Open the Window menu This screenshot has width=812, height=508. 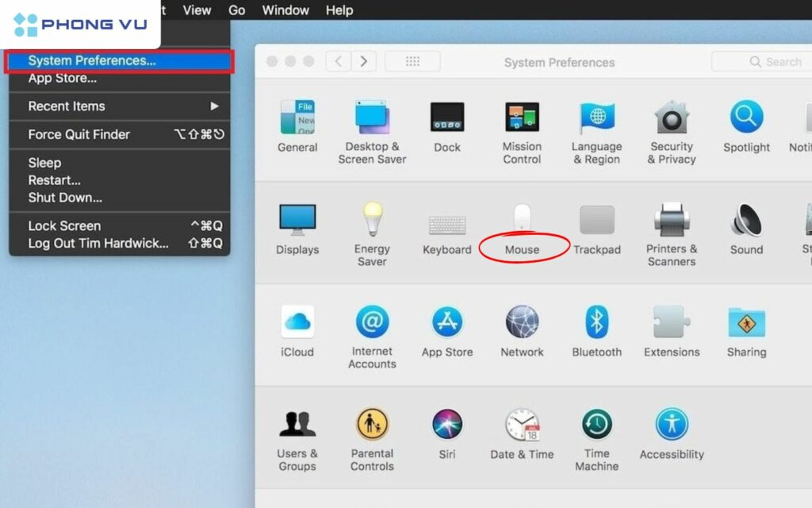click(285, 10)
